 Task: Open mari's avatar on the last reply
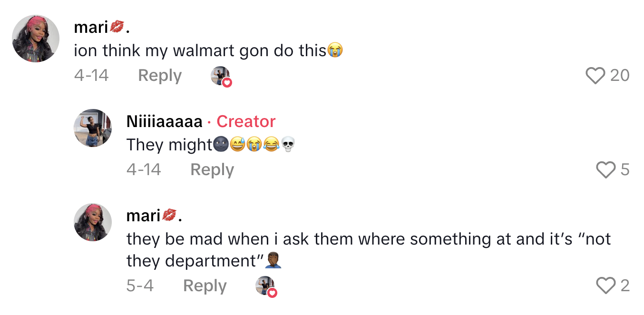(x=93, y=222)
